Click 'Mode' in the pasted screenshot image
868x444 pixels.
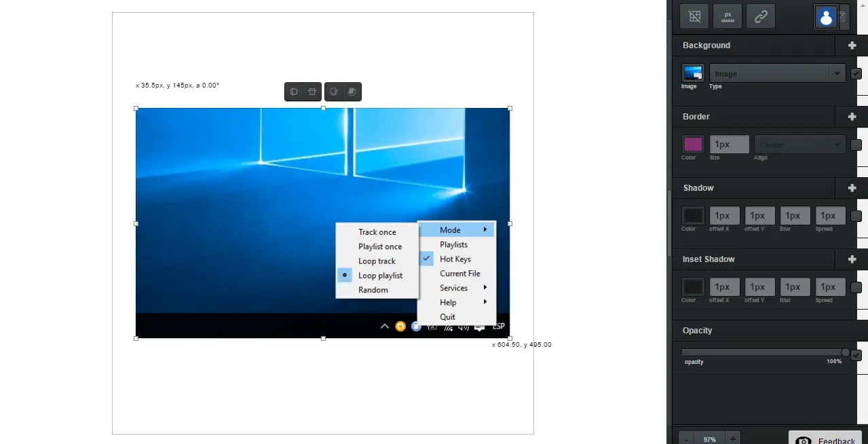pos(450,230)
